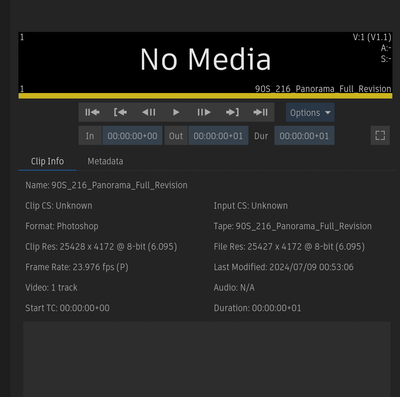Switch to the Clip Info tab
This screenshot has height=397, width=400.
pyautogui.click(x=47, y=161)
